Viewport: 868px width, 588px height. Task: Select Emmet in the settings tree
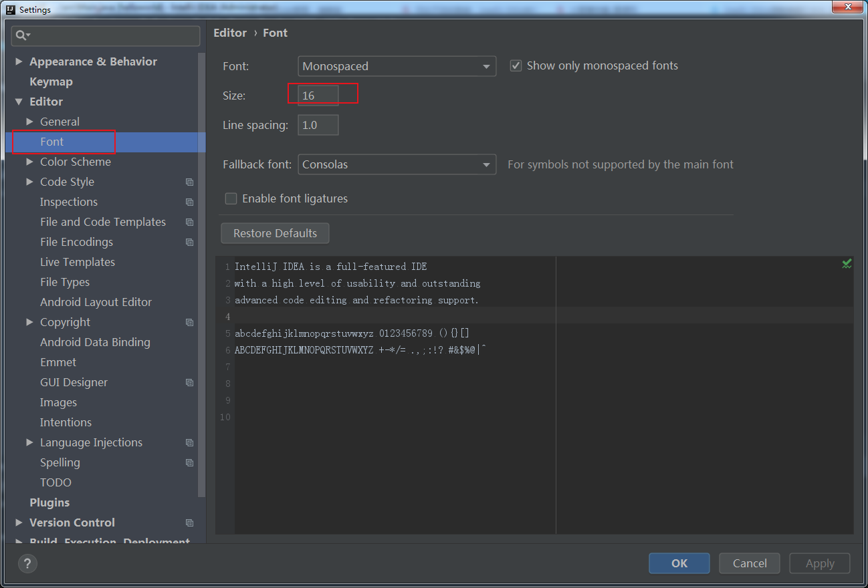(58, 362)
